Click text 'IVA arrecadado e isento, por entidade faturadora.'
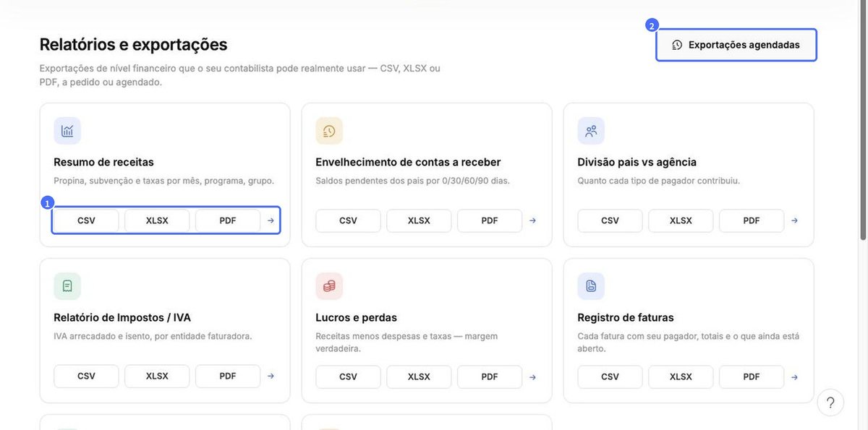The width and height of the screenshot is (868, 430). tap(153, 336)
